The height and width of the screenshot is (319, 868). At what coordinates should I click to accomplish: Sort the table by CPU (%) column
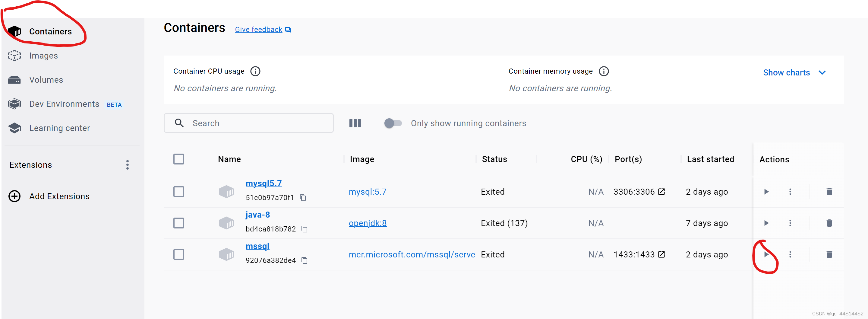click(586, 159)
